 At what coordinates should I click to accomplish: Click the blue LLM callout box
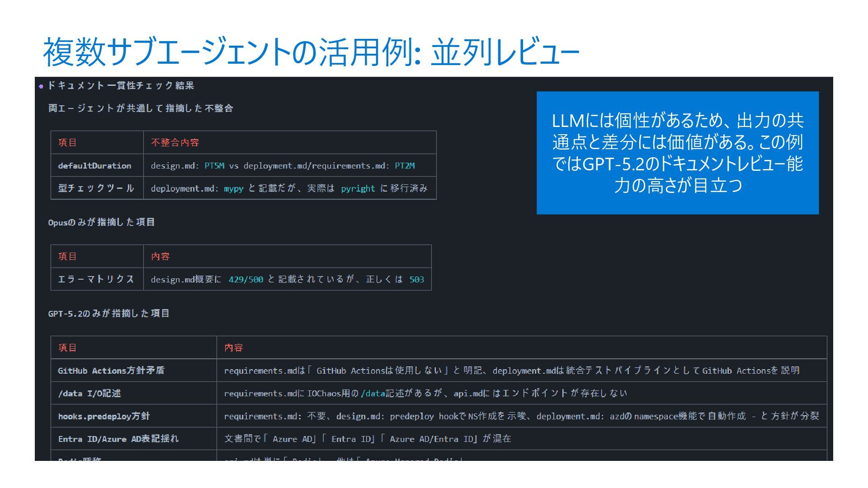(677, 153)
